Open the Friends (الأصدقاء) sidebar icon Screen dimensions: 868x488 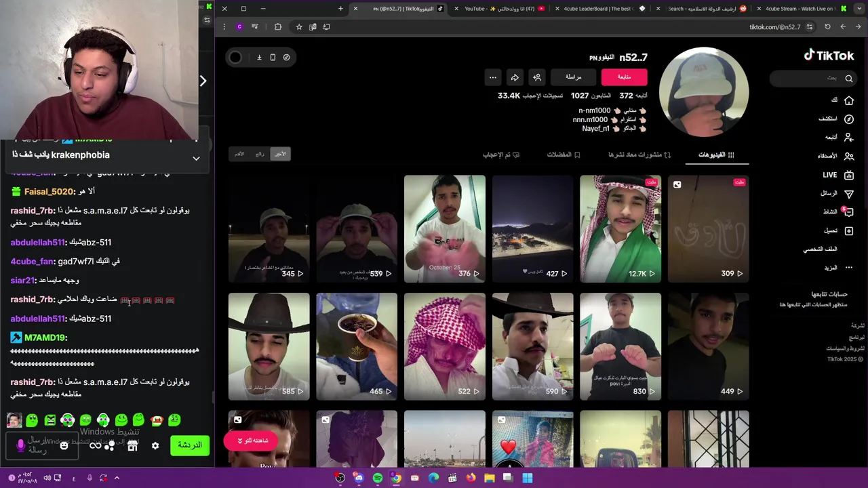[x=848, y=156]
